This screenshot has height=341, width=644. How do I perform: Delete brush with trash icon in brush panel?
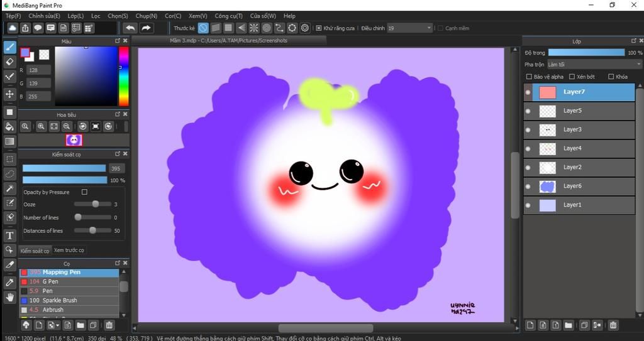[x=109, y=325]
